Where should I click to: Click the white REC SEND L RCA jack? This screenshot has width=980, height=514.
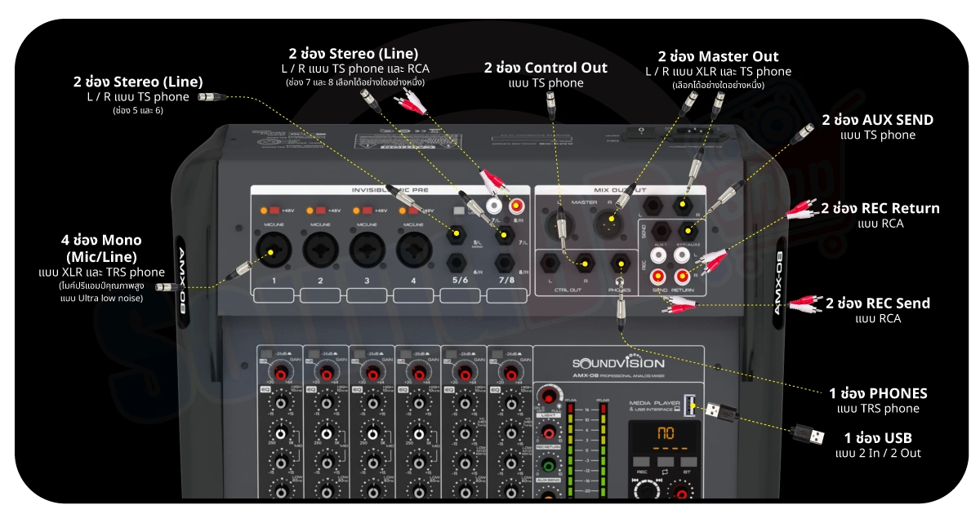(x=657, y=255)
